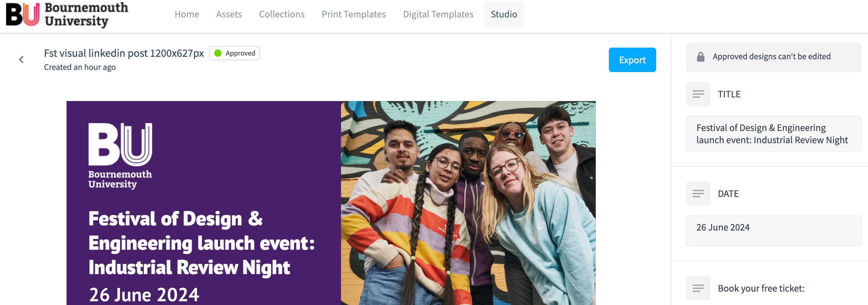Image resolution: width=868 pixels, height=305 pixels.
Task: Click the Bournemouth University logo in header
Action: pyautogui.click(x=67, y=14)
